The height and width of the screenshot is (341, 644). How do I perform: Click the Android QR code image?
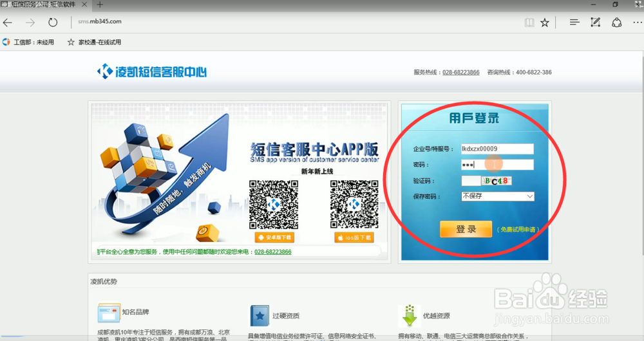274,205
